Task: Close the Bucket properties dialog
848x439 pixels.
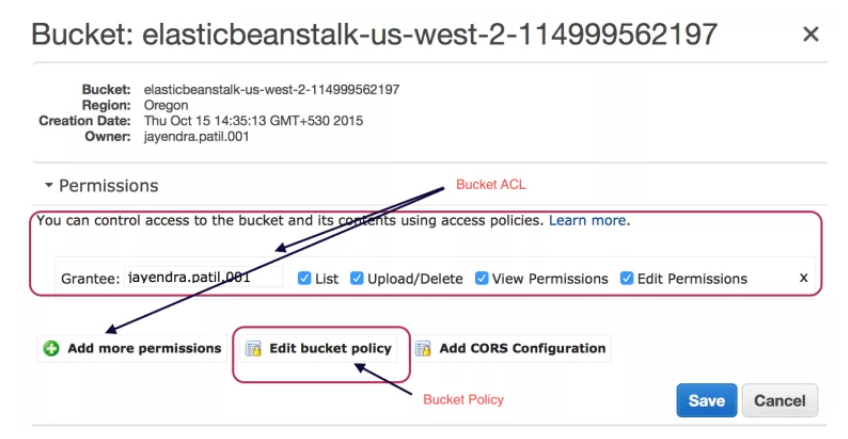Action: tap(811, 35)
